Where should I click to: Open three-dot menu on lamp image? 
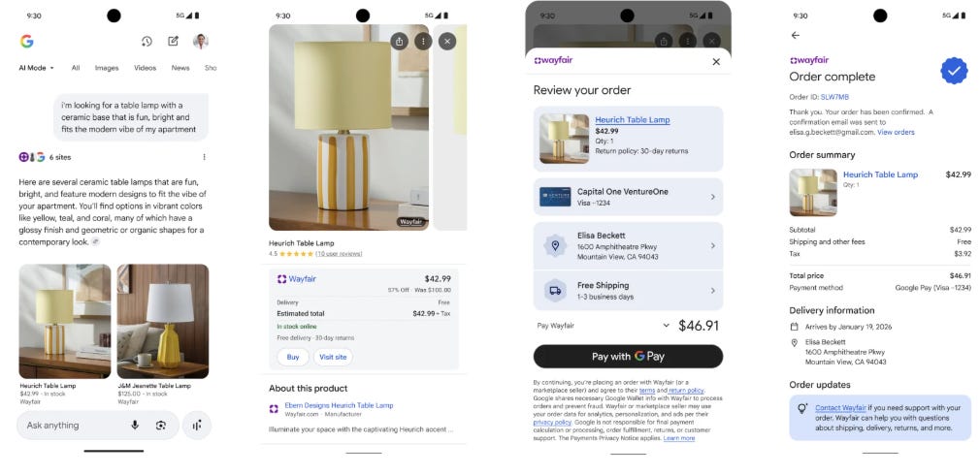point(423,41)
